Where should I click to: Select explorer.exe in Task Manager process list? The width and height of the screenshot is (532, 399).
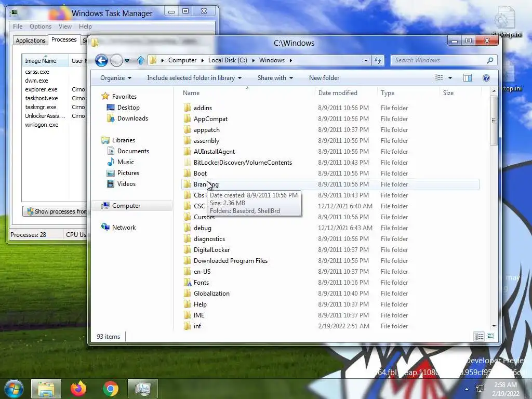pos(41,89)
